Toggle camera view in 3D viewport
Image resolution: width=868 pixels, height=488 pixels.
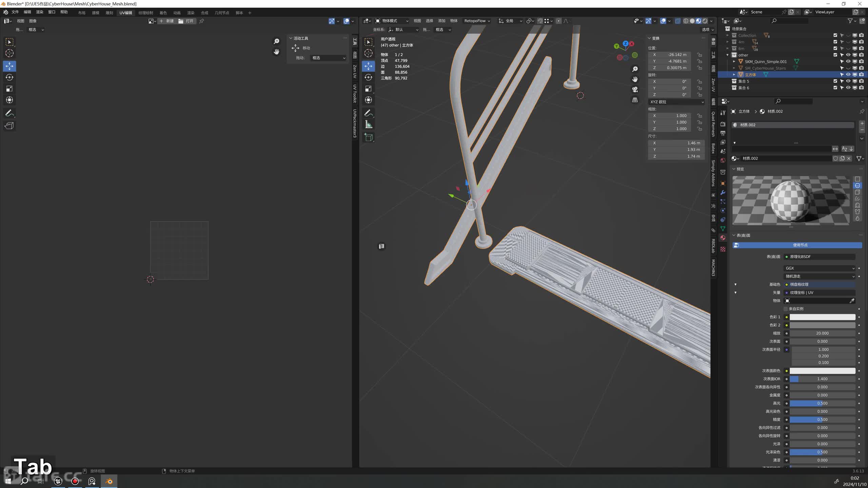click(x=635, y=89)
